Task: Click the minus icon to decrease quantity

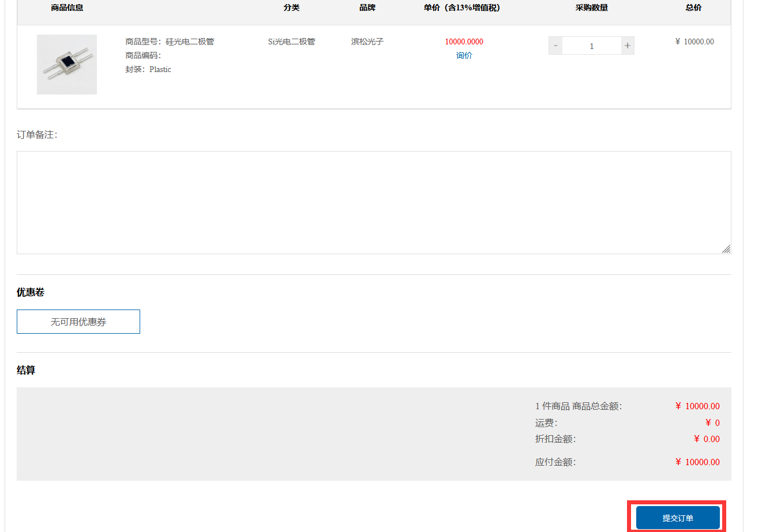Action: [554, 46]
